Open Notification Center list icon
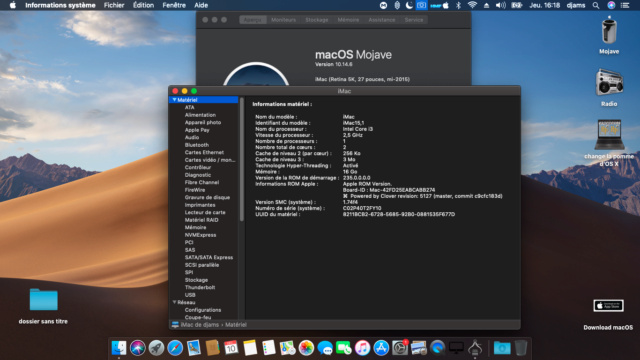 [x=625, y=5]
